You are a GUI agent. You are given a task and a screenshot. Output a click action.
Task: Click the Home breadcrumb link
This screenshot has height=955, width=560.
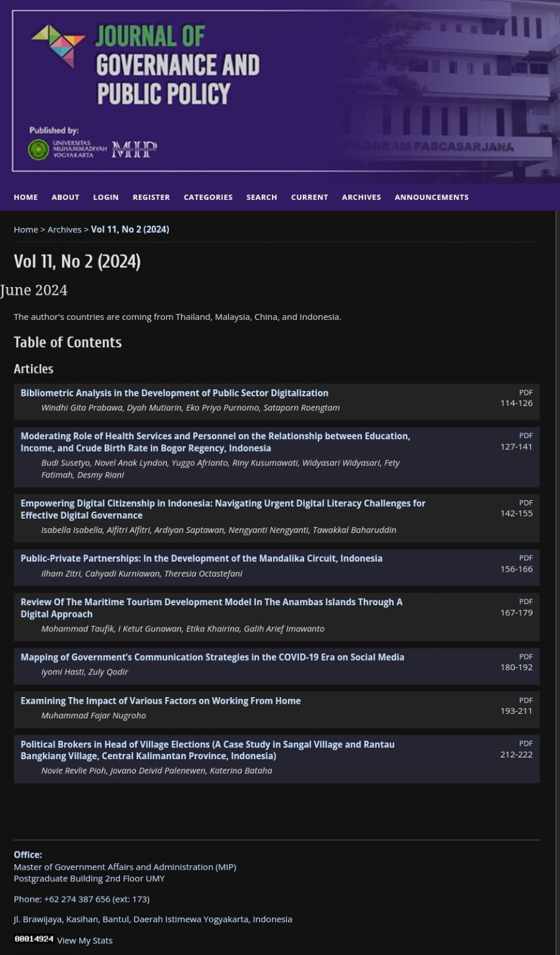coord(26,229)
